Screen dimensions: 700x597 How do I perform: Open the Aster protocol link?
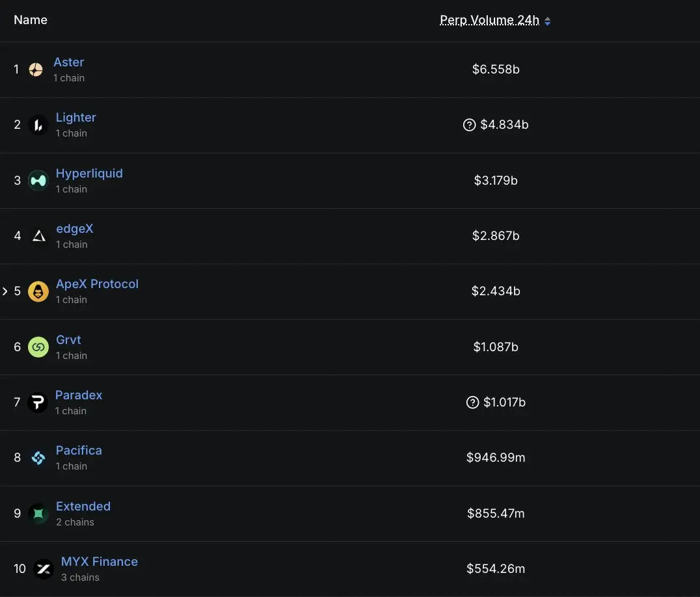68,62
